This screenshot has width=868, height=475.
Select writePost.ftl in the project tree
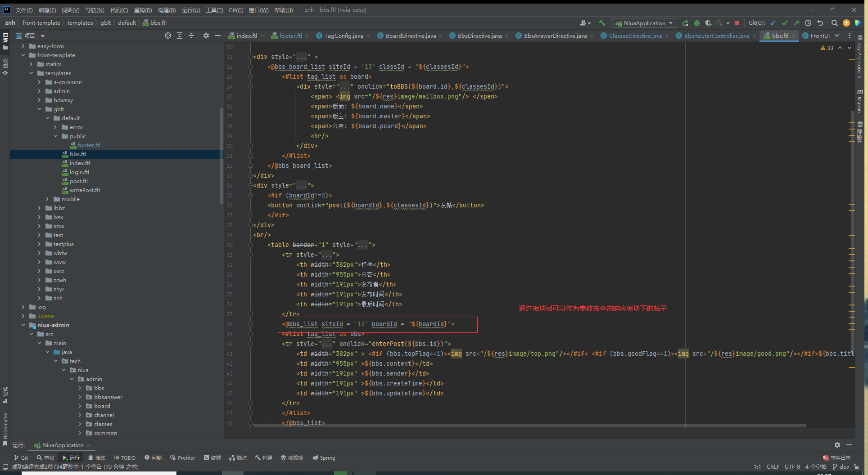click(x=85, y=190)
